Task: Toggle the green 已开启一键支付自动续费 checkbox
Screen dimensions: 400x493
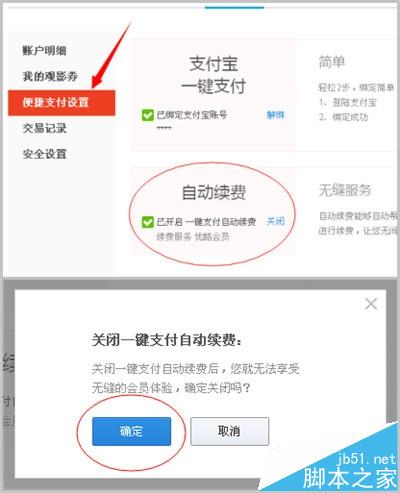Action: (x=148, y=222)
